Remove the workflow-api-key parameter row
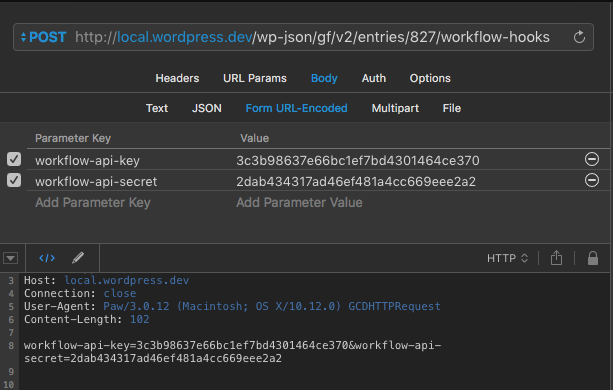The width and height of the screenshot is (613, 390). 591,159
